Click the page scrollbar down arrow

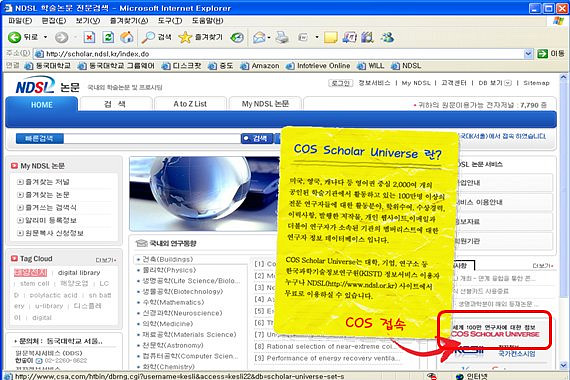tap(563, 365)
